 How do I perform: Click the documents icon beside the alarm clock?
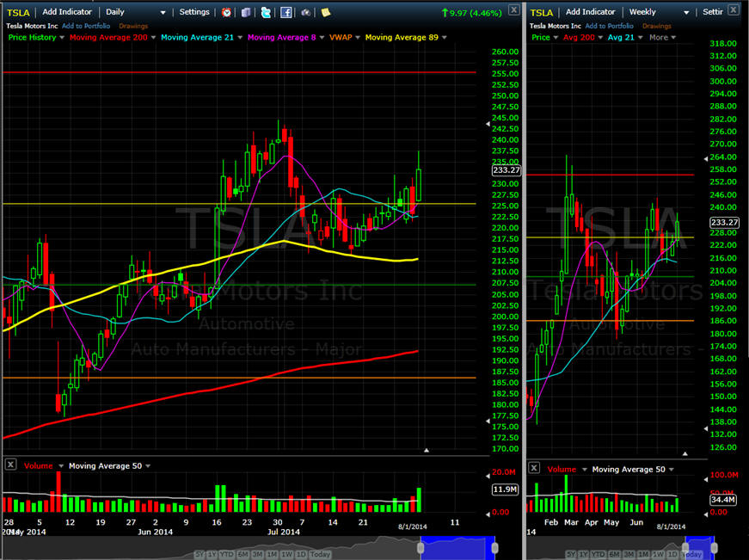click(x=246, y=12)
